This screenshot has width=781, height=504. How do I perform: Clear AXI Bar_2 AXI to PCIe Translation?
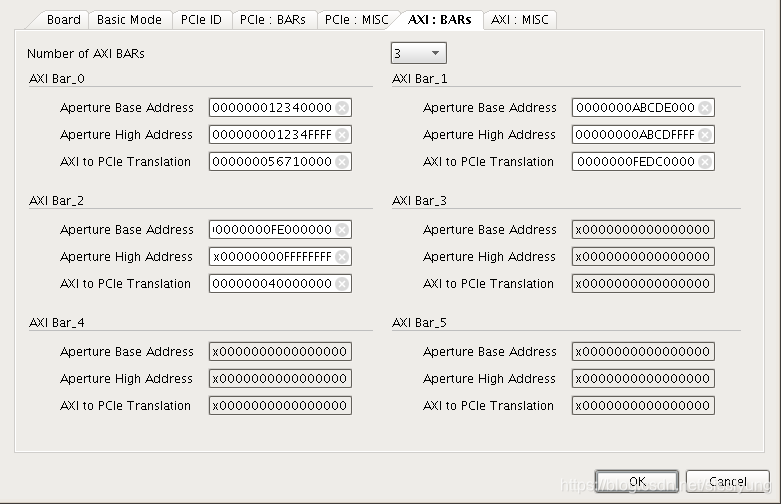point(342,283)
